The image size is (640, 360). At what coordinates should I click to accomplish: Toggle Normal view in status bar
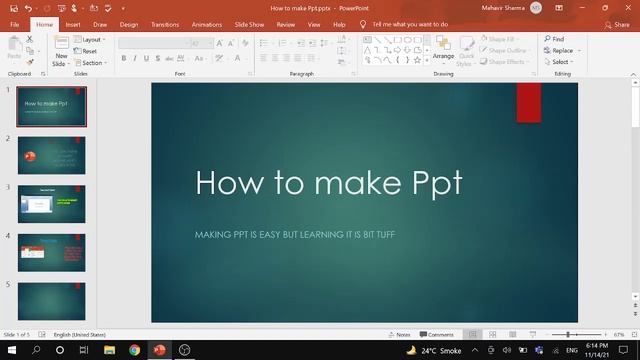click(x=473, y=335)
